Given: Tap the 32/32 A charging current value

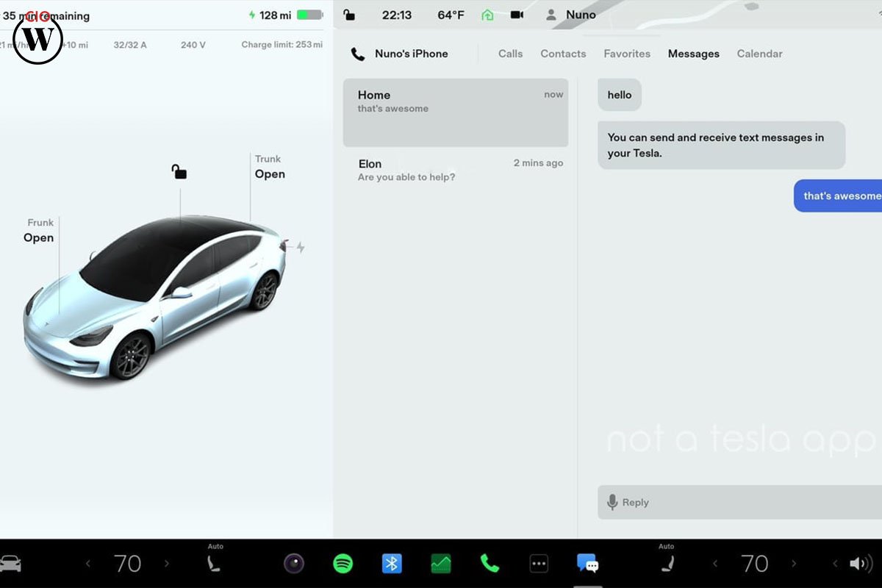Looking at the screenshot, I should click(130, 45).
